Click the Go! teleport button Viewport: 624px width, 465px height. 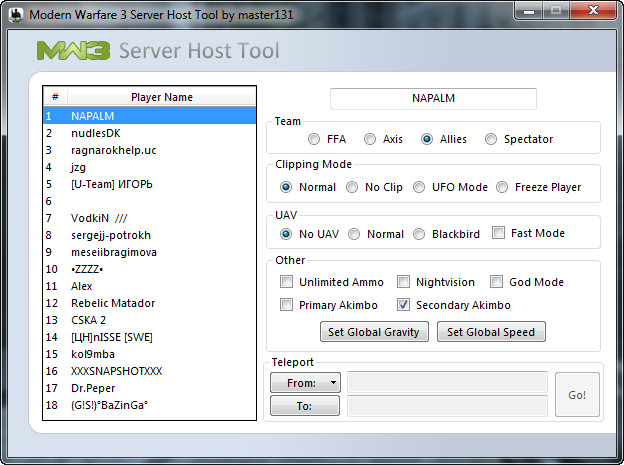(x=577, y=394)
